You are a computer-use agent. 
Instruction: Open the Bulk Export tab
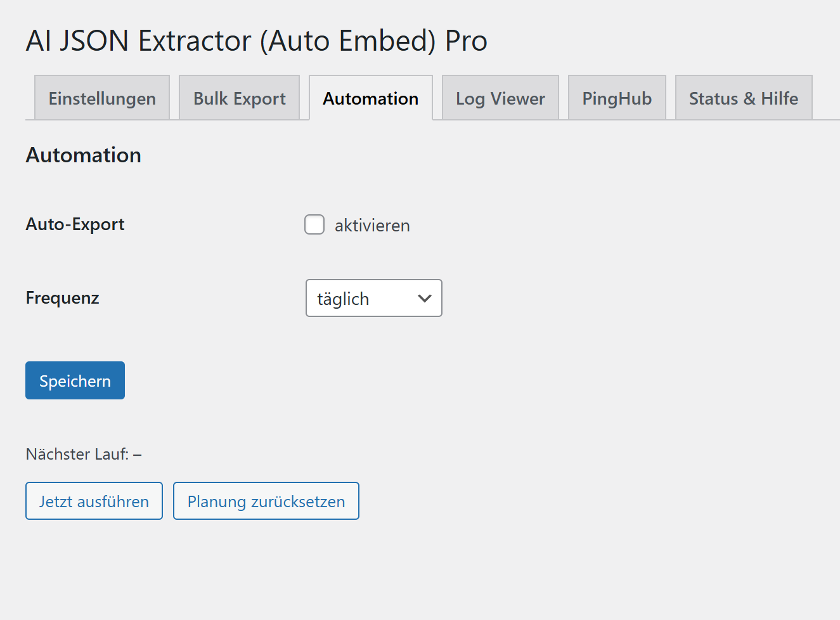tap(239, 98)
